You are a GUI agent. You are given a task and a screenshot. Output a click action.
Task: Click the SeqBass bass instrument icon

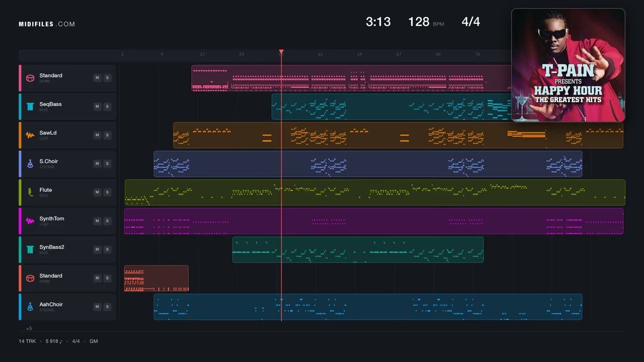[x=30, y=107]
